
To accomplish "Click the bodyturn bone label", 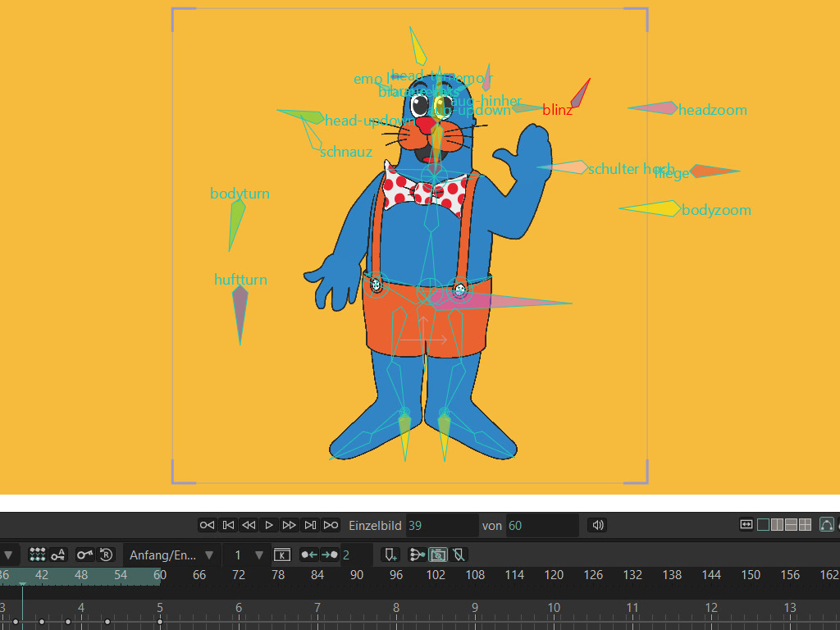I will coord(240,194).
